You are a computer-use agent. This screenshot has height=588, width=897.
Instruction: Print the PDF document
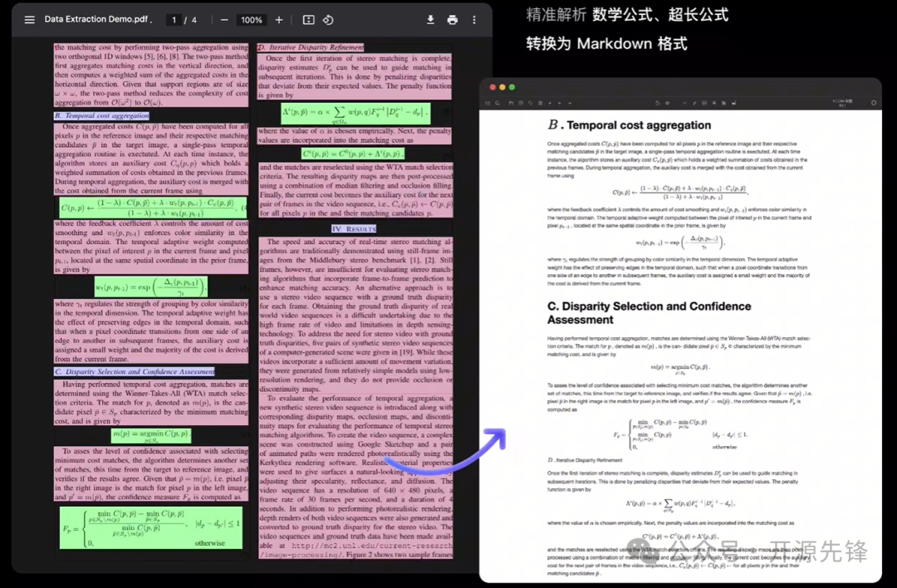pos(452,20)
